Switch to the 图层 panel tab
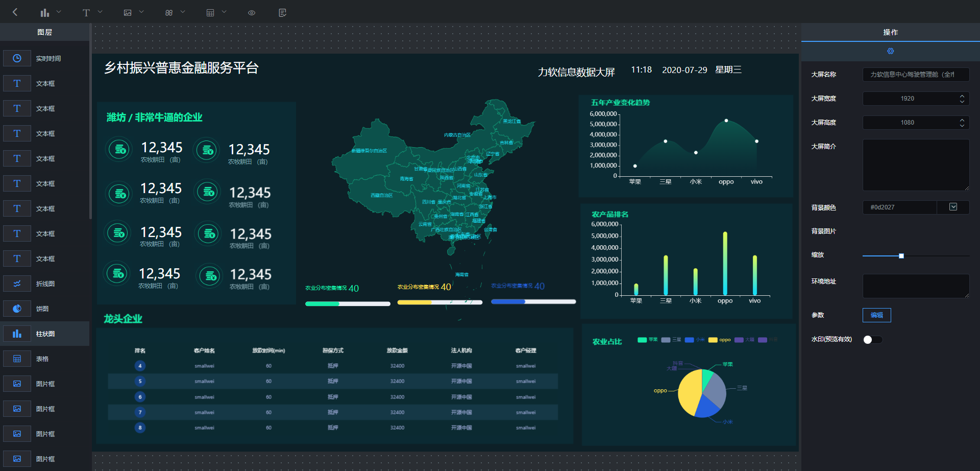 44,32
